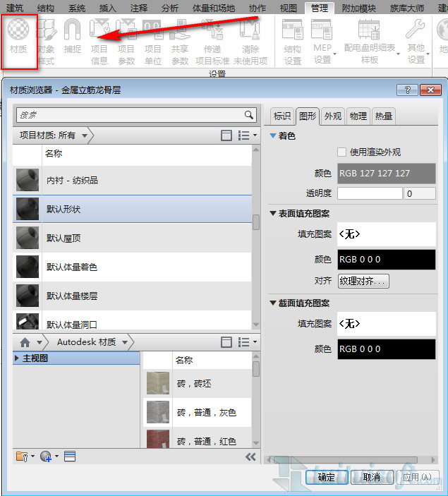Open 结构设置 structural settings
The width and height of the screenshot is (448, 496).
(x=292, y=42)
